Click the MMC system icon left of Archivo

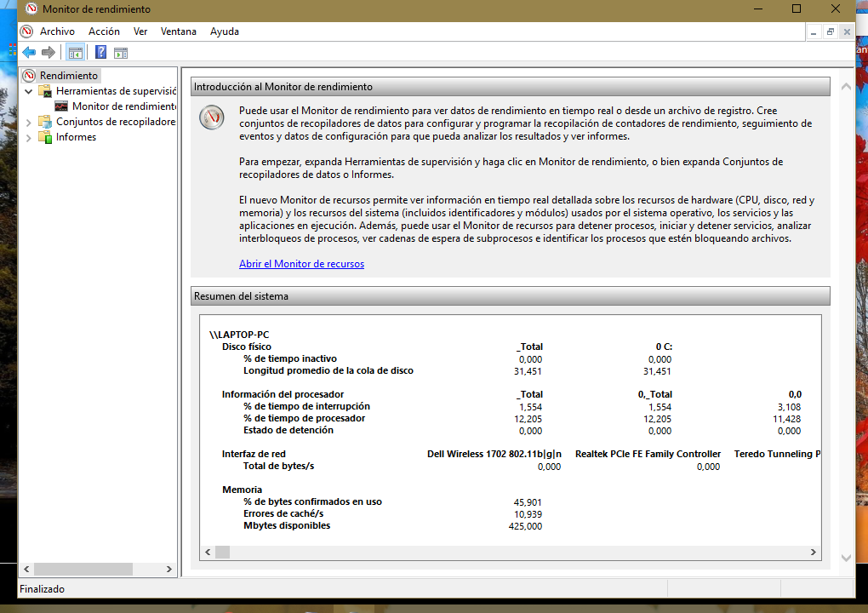point(26,32)
